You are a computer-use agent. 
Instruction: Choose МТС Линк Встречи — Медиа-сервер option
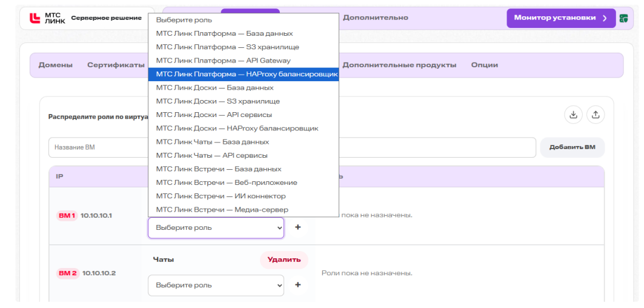244,210
